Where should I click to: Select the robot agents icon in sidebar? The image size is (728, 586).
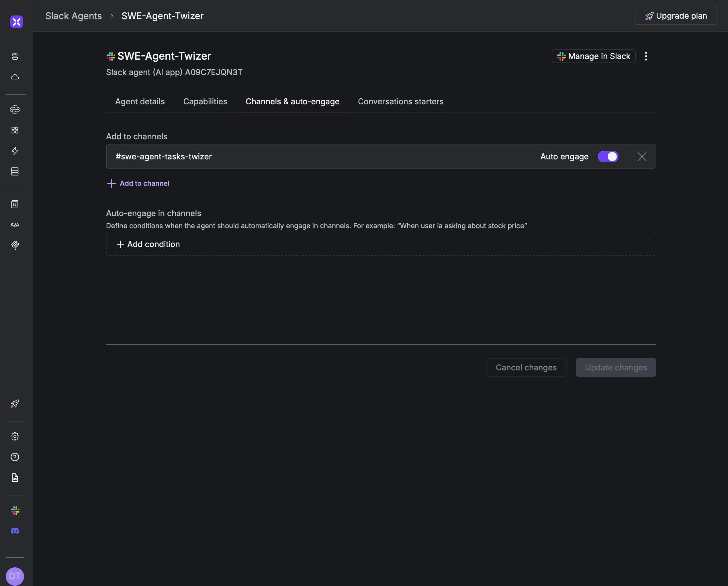click(15, 56)
